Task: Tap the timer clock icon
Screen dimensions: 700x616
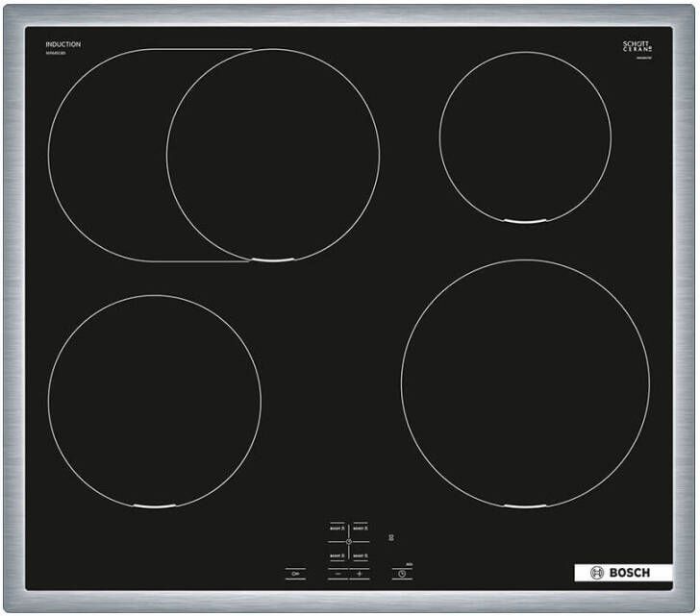Action: click(402, 574)
